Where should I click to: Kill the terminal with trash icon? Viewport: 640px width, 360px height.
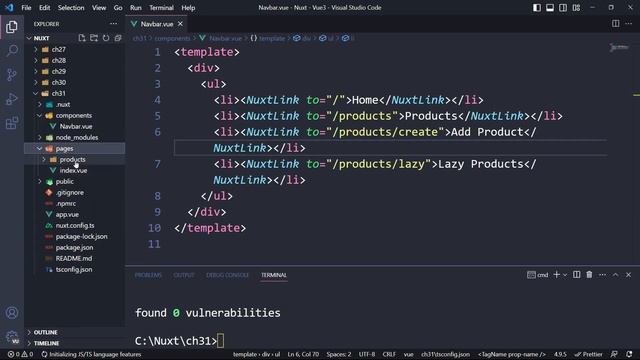[589, 275]
